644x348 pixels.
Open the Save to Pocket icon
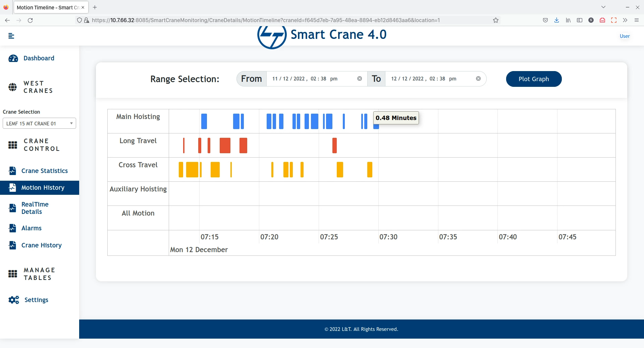coord(545,20)
